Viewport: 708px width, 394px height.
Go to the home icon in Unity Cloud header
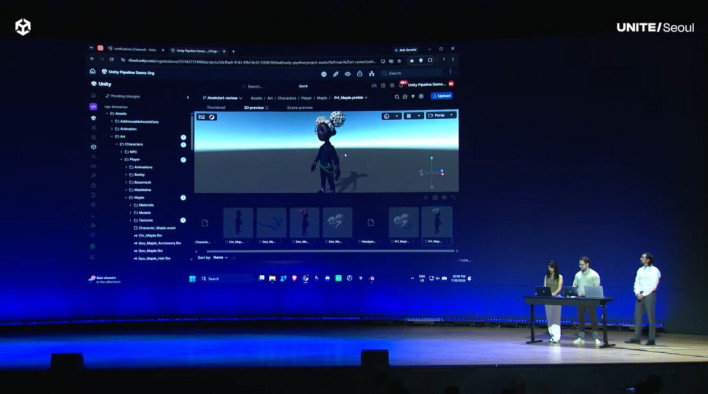click(93, 71)
